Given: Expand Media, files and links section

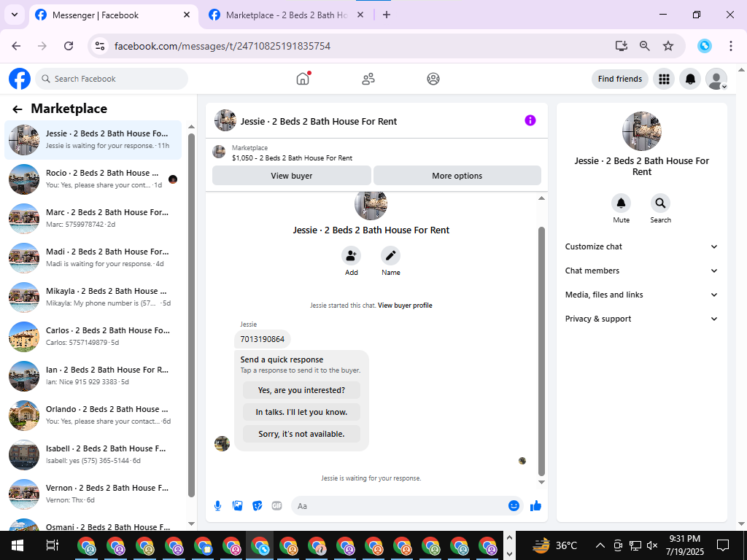Looking at the screenshot, I should [x=641, y=295].
